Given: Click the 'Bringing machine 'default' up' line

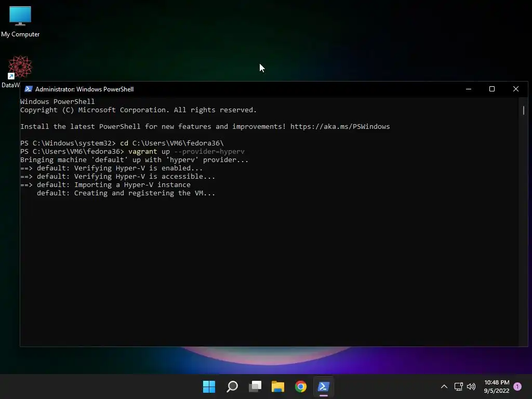Looking at the screenshot, I should click(134, 160).
